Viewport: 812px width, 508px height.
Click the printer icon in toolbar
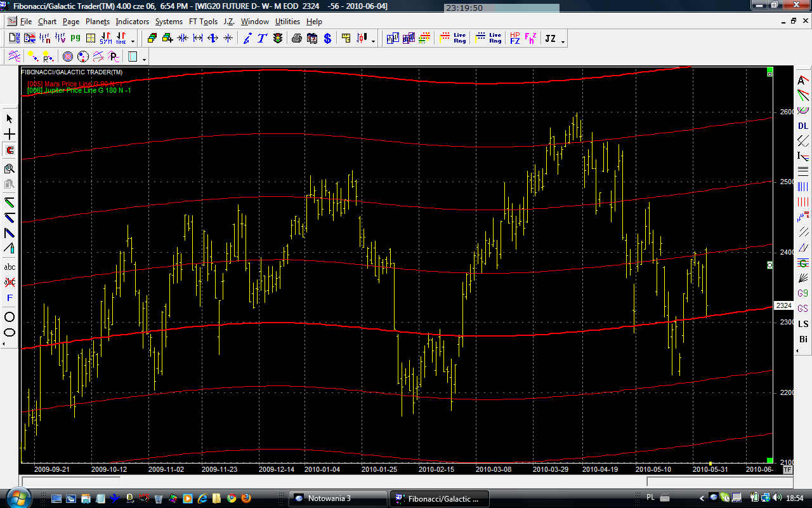296,38
